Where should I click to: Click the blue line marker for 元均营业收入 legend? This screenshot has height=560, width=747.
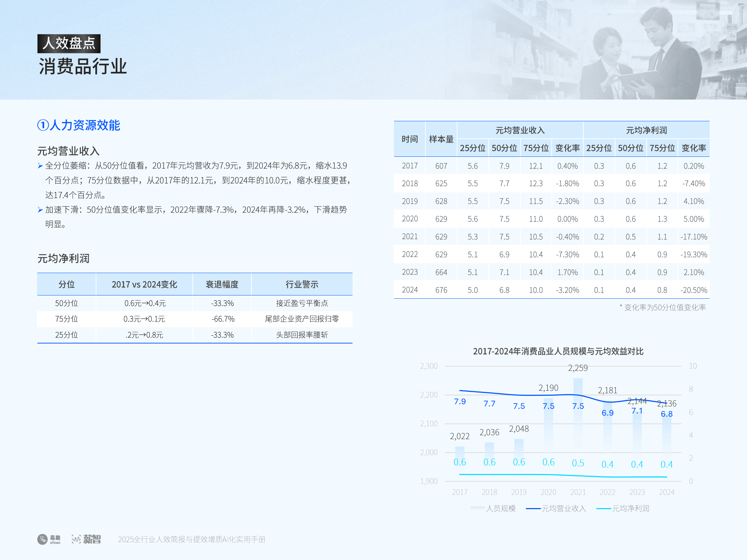tap(534, 508)
